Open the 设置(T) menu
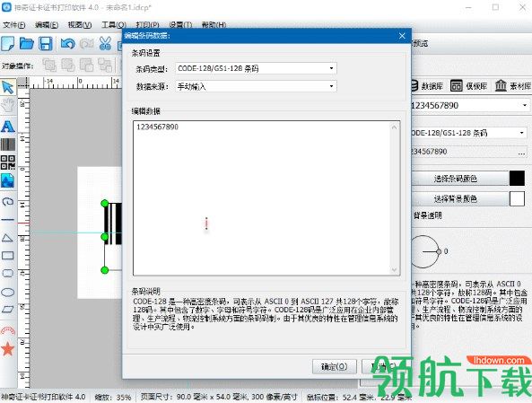Image resolution: width=532 pixels, height=403 pixels. 180,25
